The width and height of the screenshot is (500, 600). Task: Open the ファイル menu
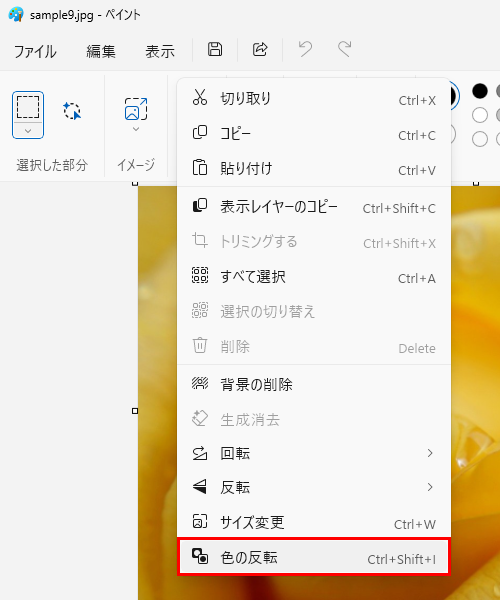tap(35, 51)
